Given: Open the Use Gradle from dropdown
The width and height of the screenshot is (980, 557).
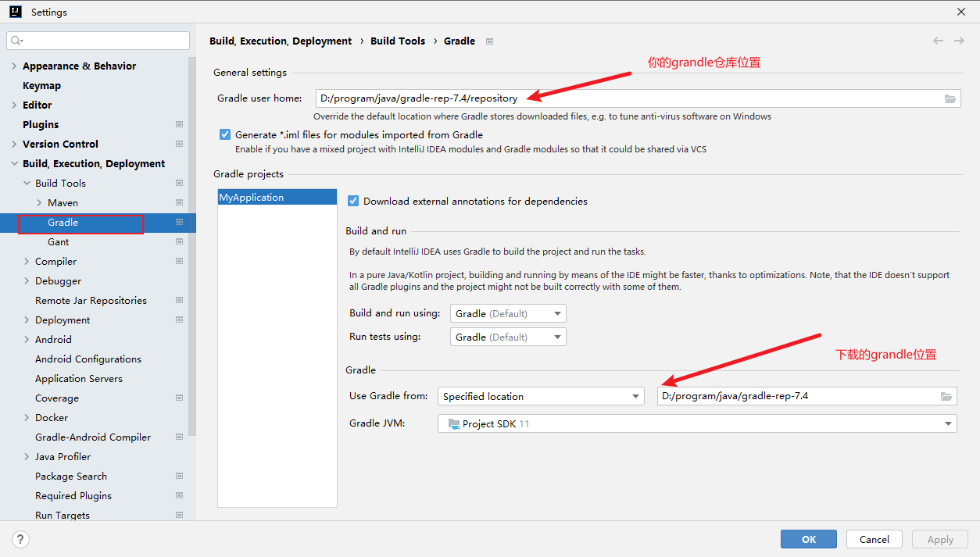Looking at the screenshot, I should coord(540,396).
